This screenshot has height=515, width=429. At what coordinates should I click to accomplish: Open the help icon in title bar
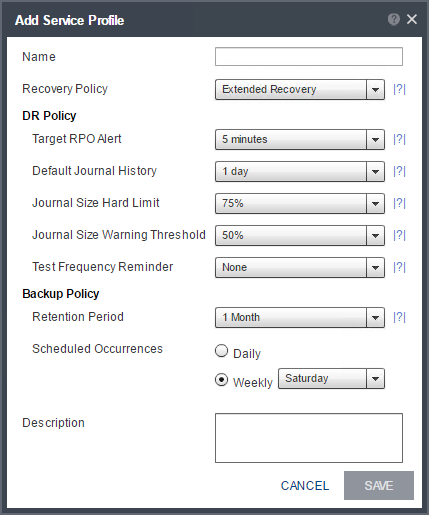tap(394, 20)
